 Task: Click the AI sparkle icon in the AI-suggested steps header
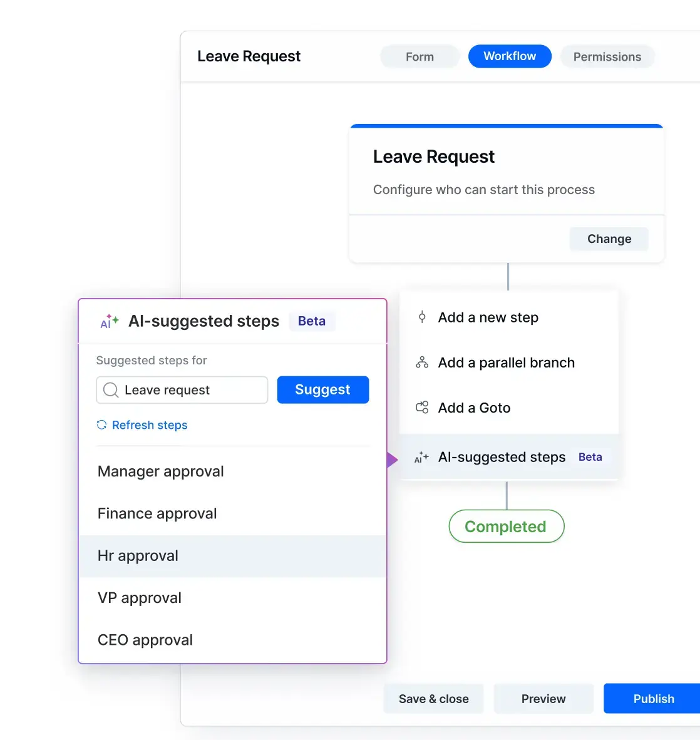[108, 321]
